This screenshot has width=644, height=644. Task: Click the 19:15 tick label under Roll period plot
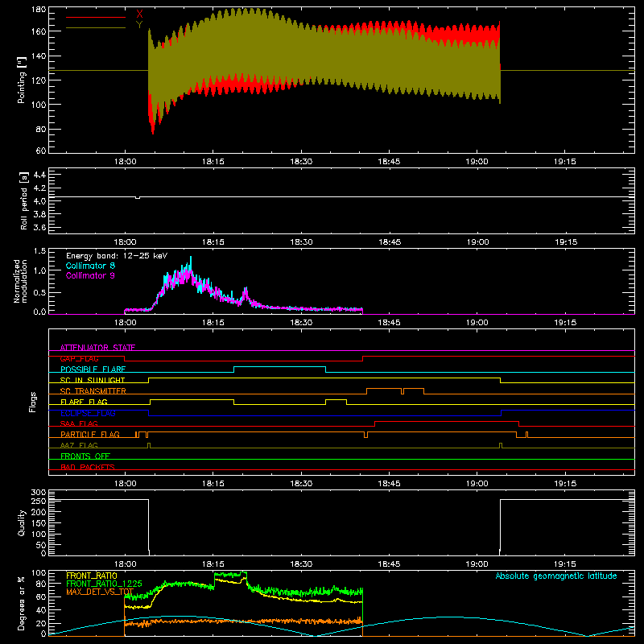coord(566,242)
